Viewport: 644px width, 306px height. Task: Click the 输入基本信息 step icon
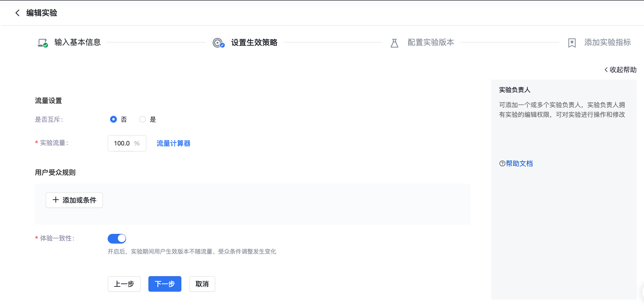coord(43,42)
